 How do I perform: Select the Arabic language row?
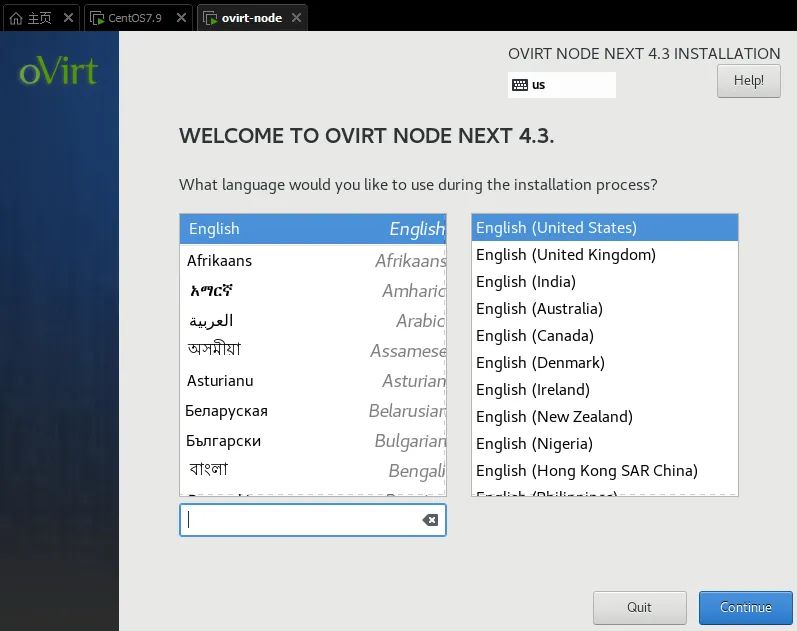coord(313,320)
